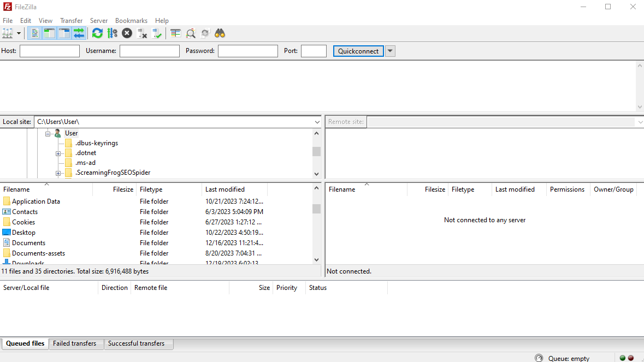
Task: Disconnect from the current server
Action: pyautogui.click(x=141, y=33)
